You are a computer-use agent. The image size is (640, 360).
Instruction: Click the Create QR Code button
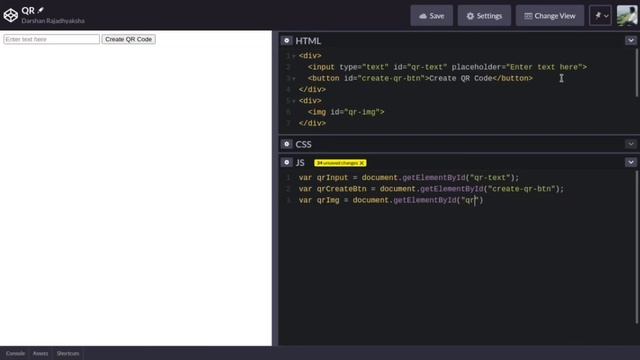(x=129, y=39)
